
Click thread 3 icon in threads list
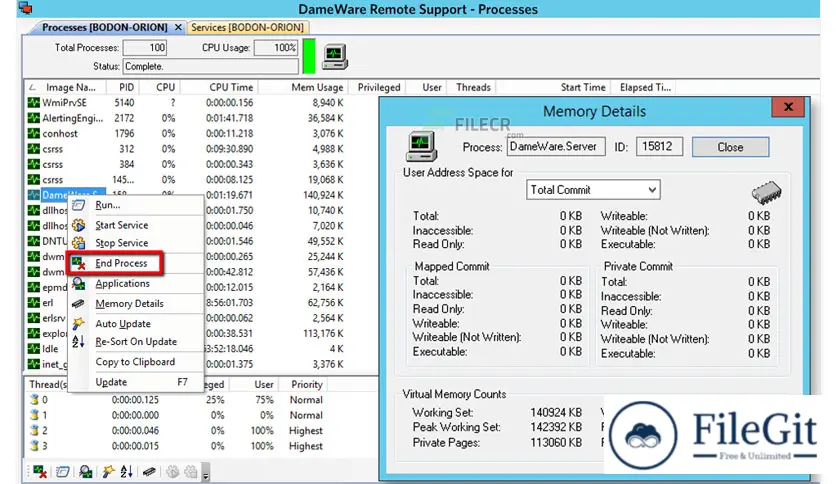coord(35,446)
